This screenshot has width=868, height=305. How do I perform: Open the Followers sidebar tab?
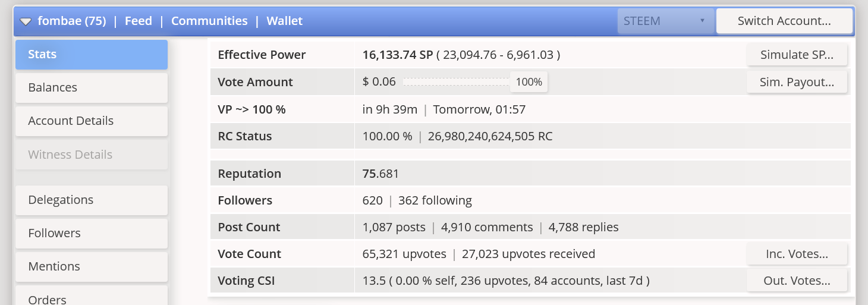pos(92,233)
